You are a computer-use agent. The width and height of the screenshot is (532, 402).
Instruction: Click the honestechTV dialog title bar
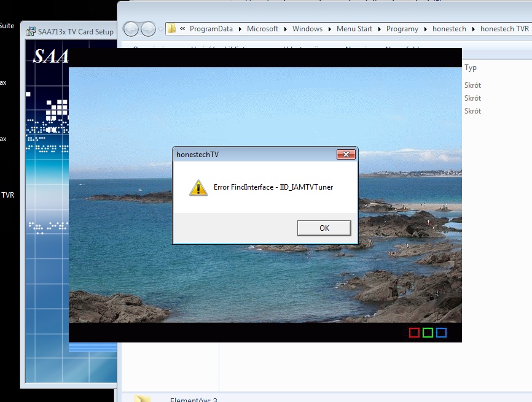coord(255,155)
